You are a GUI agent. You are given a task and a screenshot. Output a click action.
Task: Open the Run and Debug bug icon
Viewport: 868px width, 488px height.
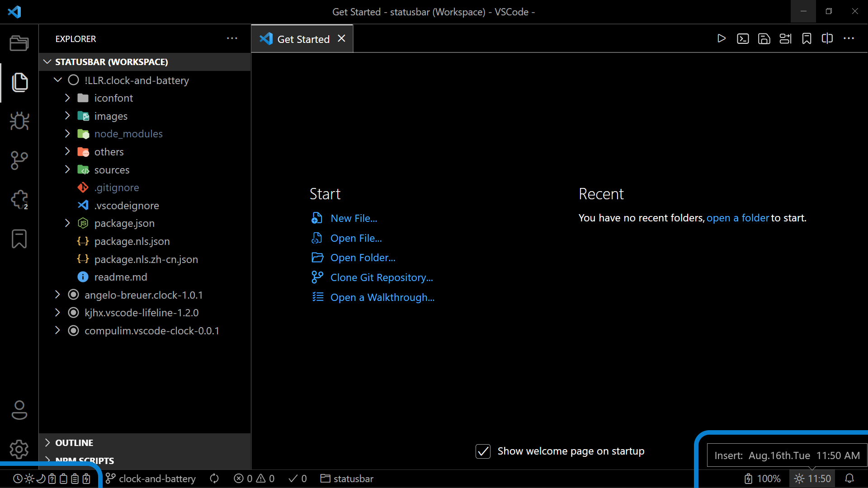click(19, 121)
